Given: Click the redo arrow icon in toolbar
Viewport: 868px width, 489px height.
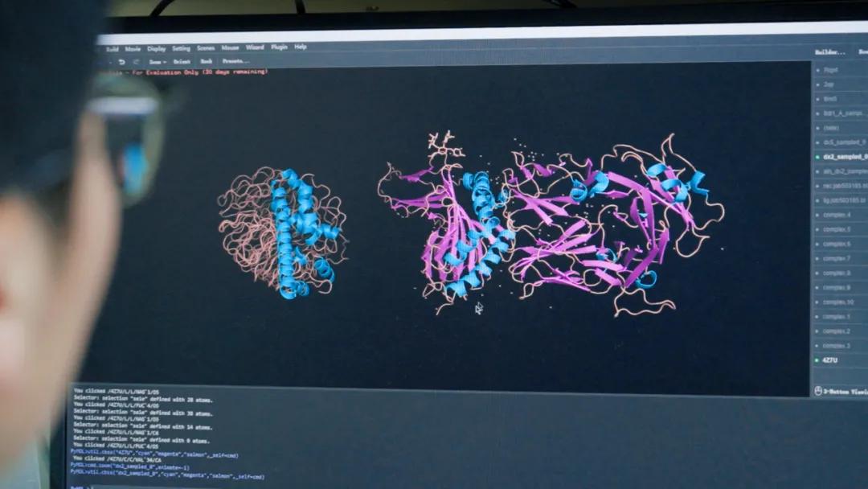Looking at the screenshot, I should click(x=136, y=62).
